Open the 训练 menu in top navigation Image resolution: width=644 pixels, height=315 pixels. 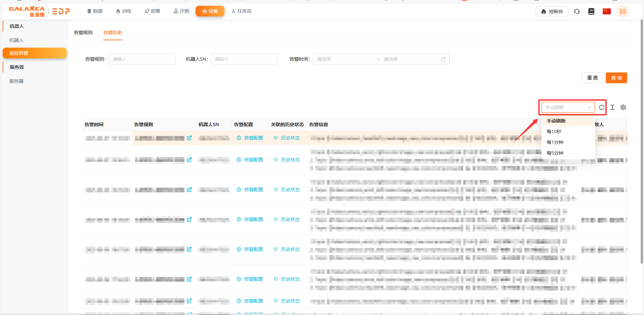(x=123, y=11)
